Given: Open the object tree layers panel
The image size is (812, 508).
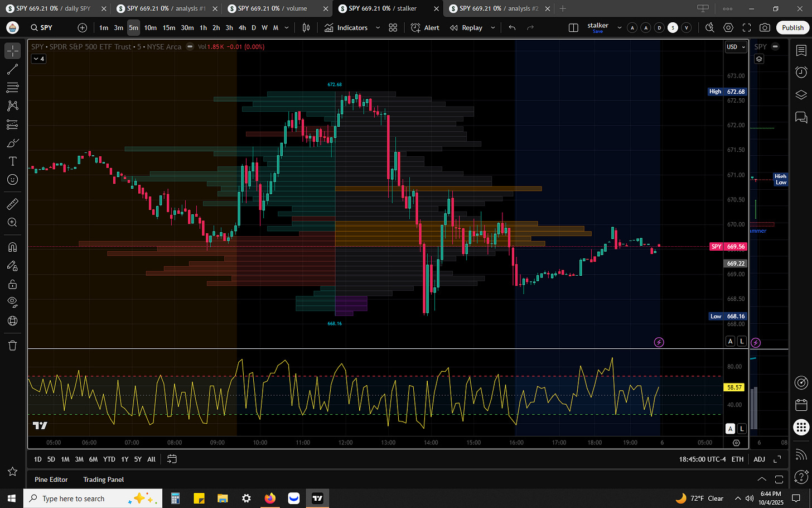Looking at the screenshot, I should (x=801, y=94).
